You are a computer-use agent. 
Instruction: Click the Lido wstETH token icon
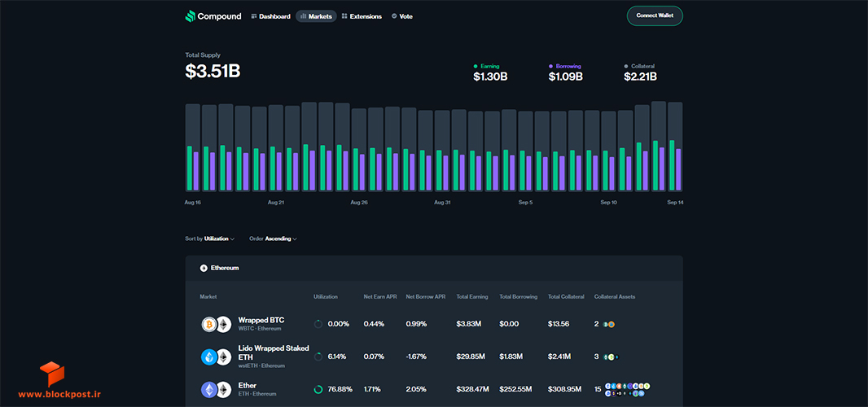pos(208,357)
